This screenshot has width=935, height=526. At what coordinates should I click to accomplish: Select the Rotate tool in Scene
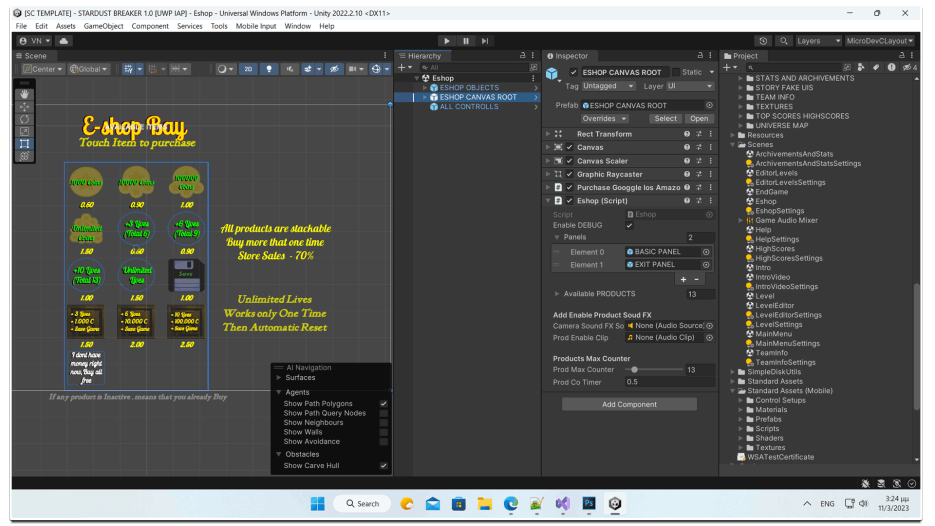point(24,119)
